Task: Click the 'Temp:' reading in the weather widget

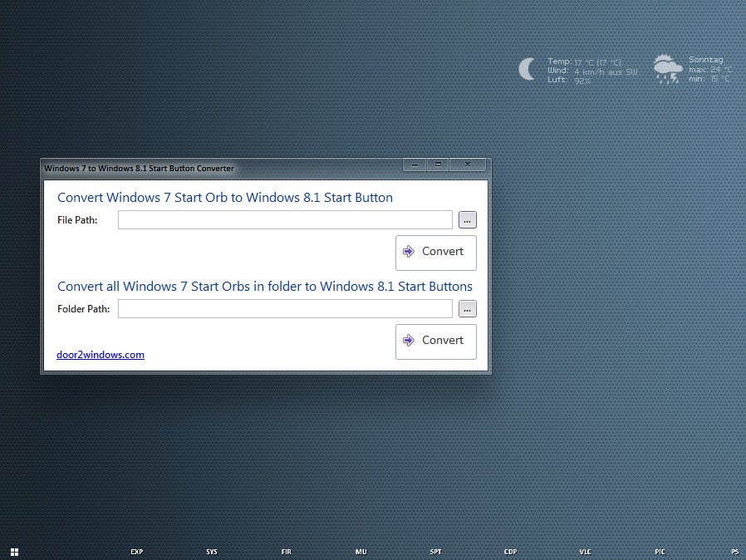Action: (584, 61)
